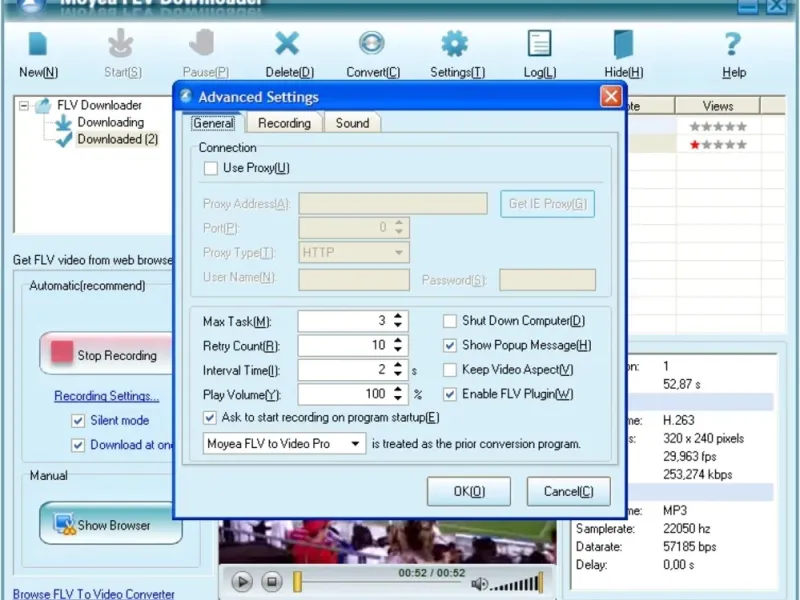The width and height of the screenshot is (800, 600).
Task: Click the Start(S) toolbar icon
Action: (121, 44)
